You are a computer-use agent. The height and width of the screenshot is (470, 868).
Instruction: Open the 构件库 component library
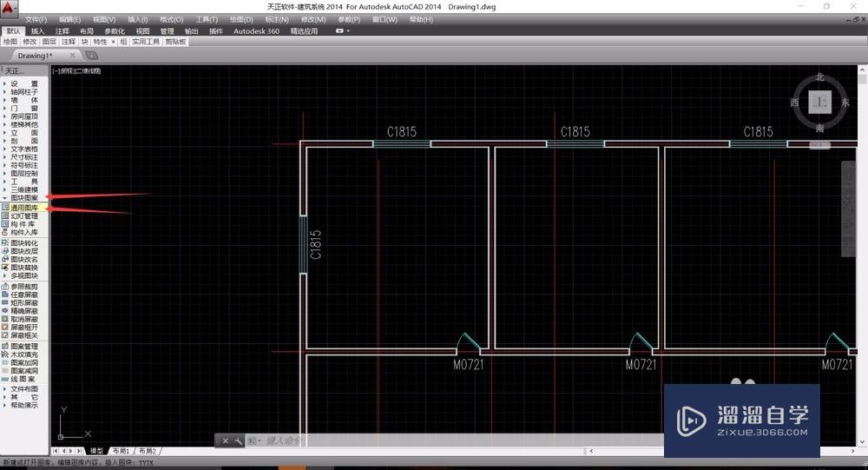(23, 224)
